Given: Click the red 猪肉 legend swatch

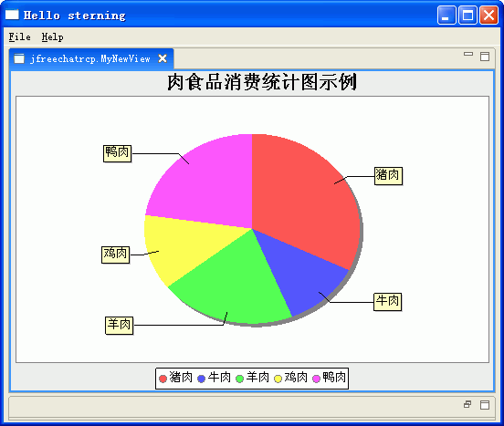Looking at the screenshot, I should click(163, 379).
